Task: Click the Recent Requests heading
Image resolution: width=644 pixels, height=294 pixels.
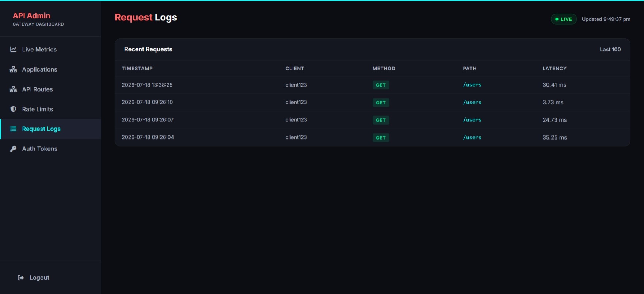Action: point(148,49)
